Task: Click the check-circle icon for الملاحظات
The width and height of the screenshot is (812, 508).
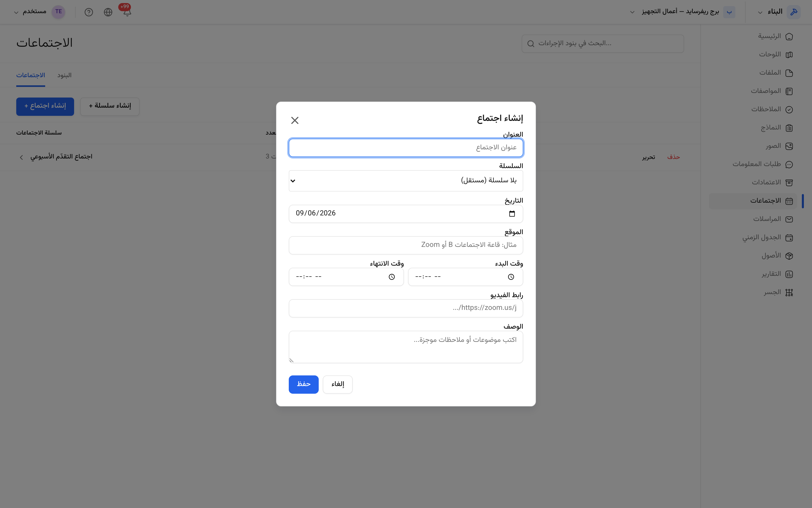Action: coord(789,109)
